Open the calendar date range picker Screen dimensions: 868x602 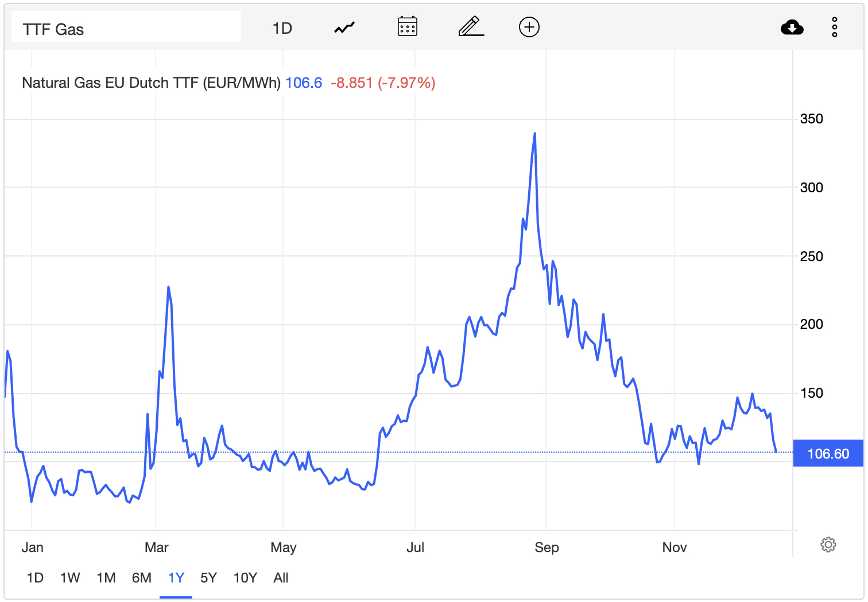coord(408,27)
